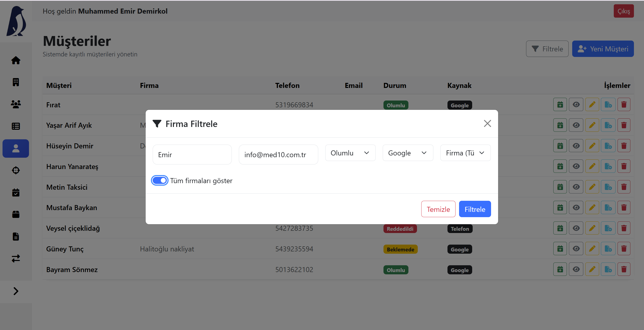This screenshot has height=330, width=644.
Task: Click the crosshair target sidebar icon
Action: [x=16, y=170]
